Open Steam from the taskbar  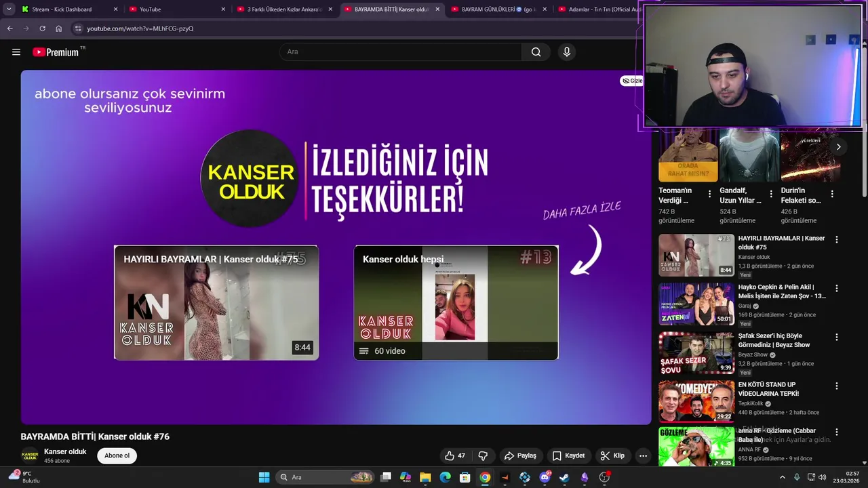[564, 477]
